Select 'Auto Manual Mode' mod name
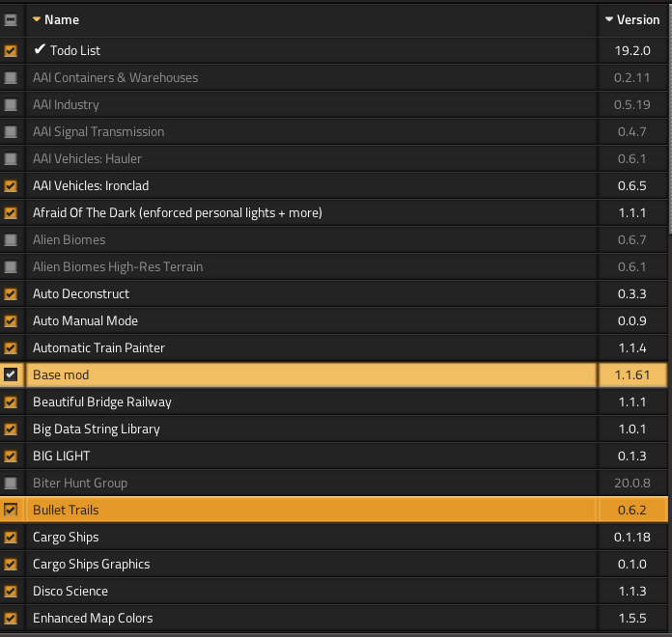 click(x=85, y=320)
